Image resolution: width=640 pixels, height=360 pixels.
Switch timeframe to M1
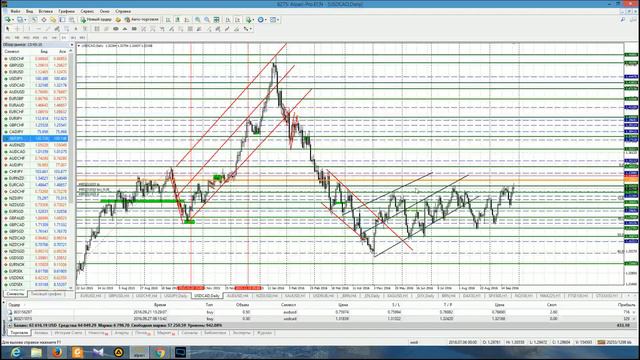coord(7,38)
